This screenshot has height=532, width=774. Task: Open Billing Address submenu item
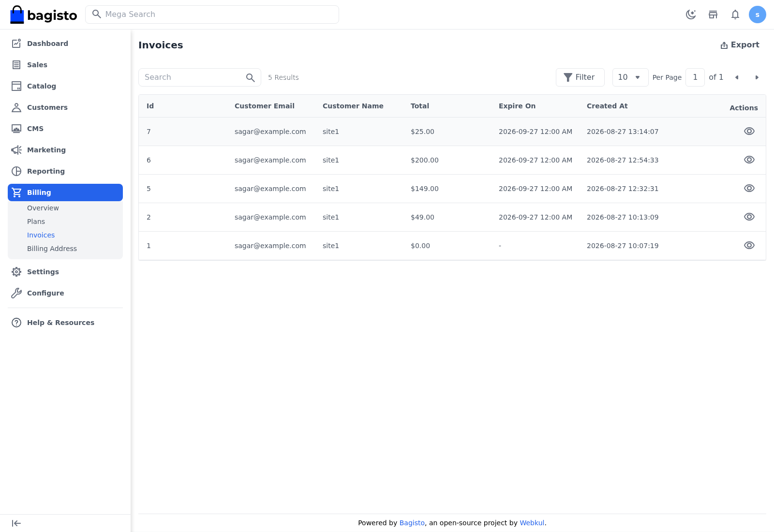[52, 249]
